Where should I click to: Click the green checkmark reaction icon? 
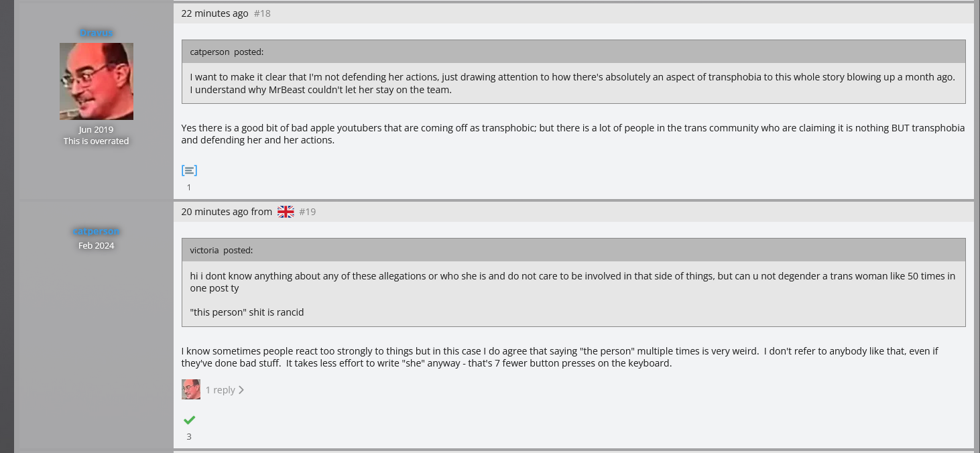189,420
